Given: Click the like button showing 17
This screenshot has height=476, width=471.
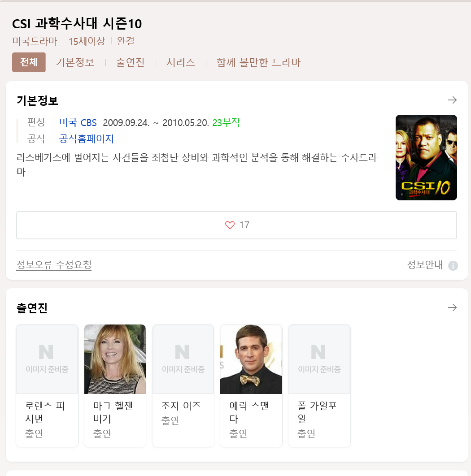Looking at the screenshot, I should point(236,225).
